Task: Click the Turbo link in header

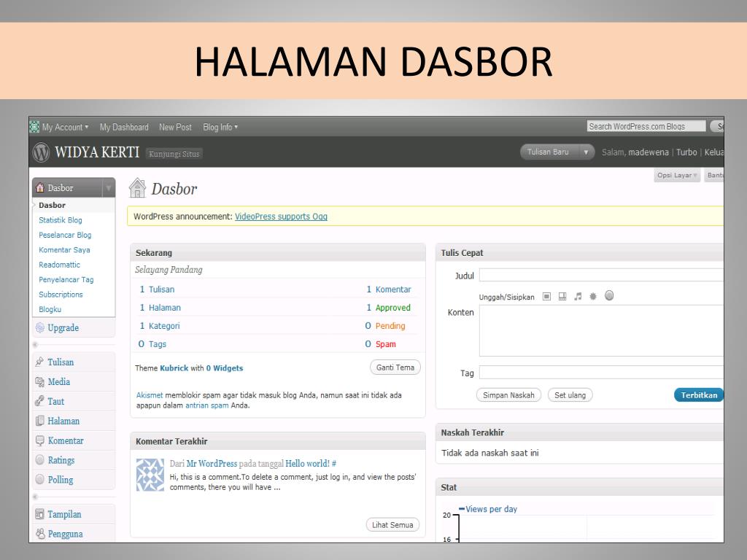Action: (x=686, y=152)
